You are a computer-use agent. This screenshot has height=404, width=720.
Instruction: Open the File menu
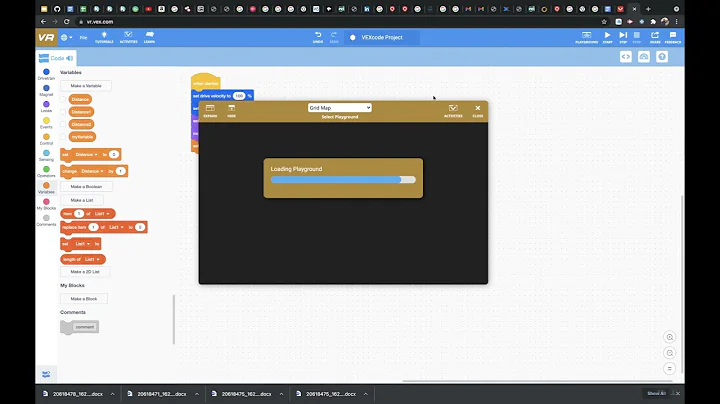(83, 38)
